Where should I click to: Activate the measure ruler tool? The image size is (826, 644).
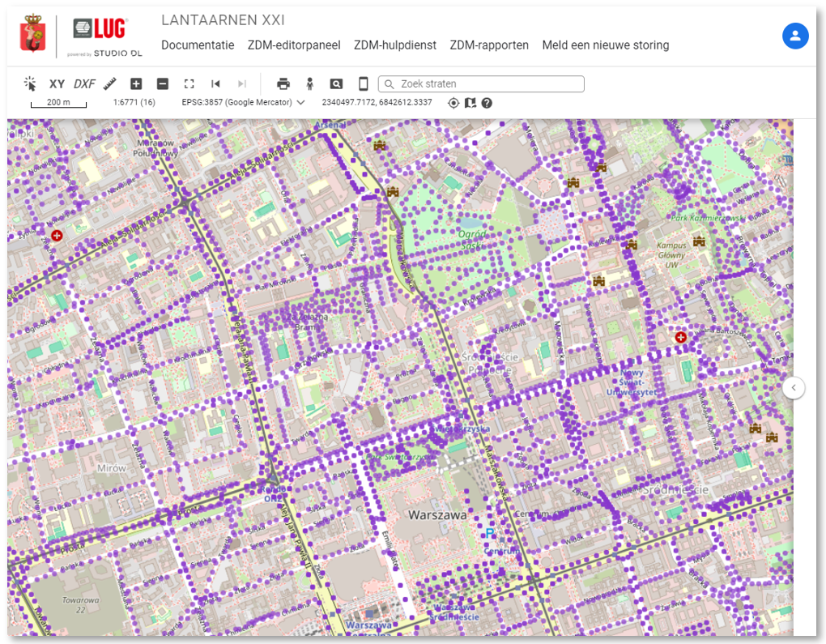[110, 83]
